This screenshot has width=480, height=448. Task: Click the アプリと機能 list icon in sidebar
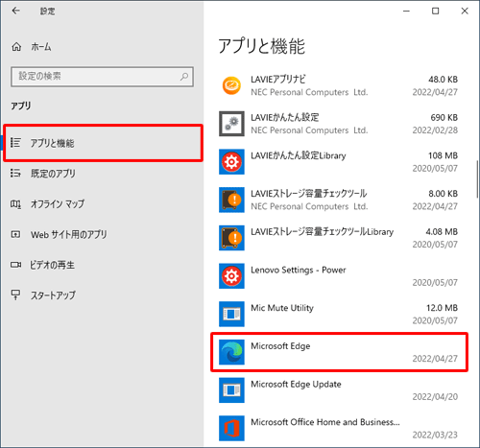point(15,143)
